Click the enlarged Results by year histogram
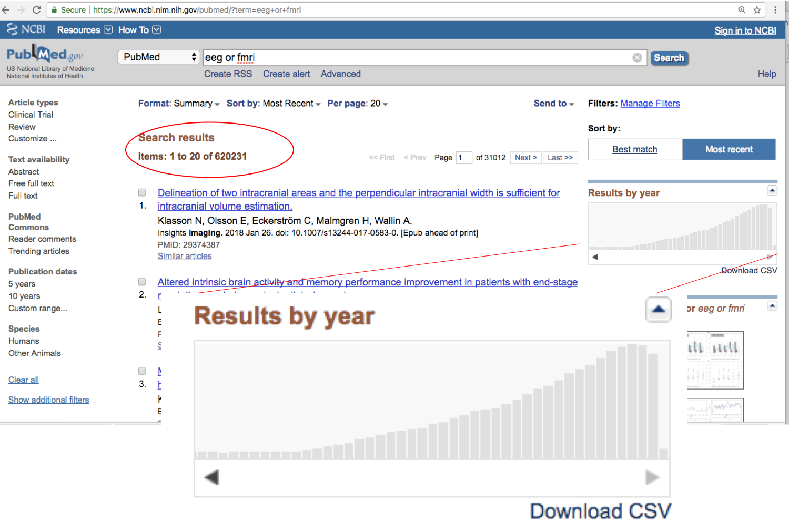 (x=432, y=401)
